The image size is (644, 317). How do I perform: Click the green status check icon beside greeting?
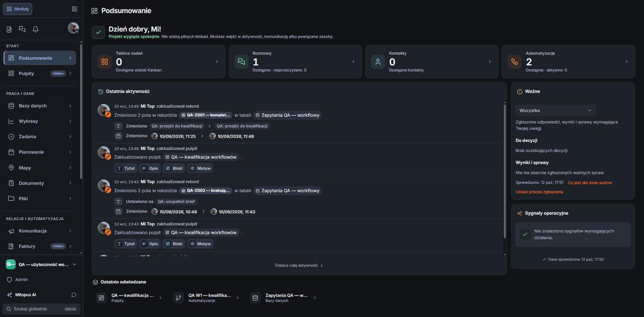98,33
